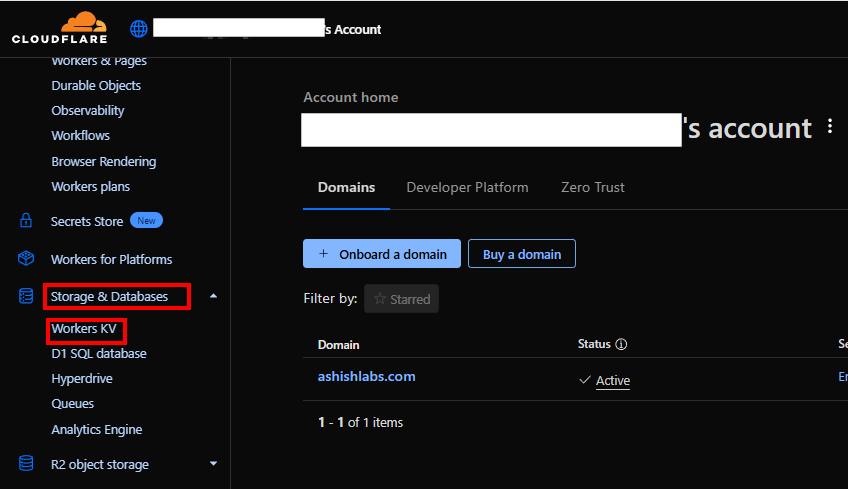Click the Storage & Databases database icon

pos(26,296)
